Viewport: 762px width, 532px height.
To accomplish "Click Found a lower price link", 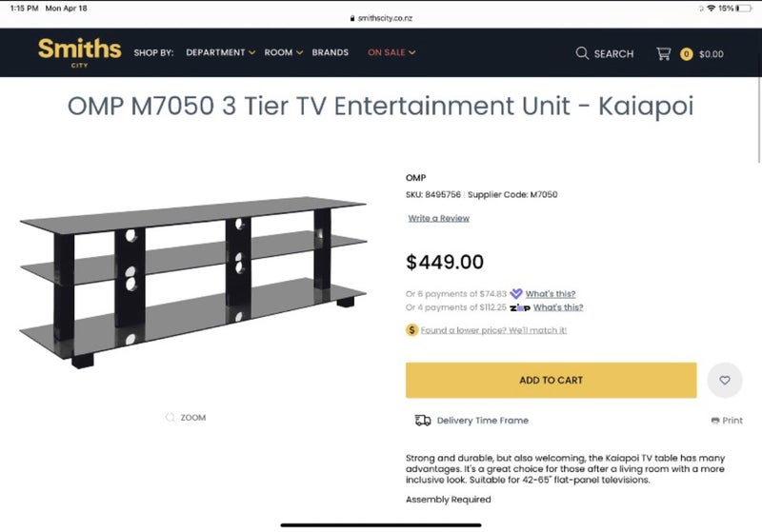I will (x=493, y=330).
